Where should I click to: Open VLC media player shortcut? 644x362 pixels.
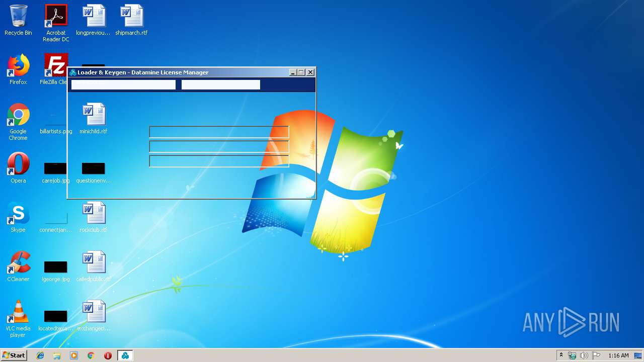18,319
